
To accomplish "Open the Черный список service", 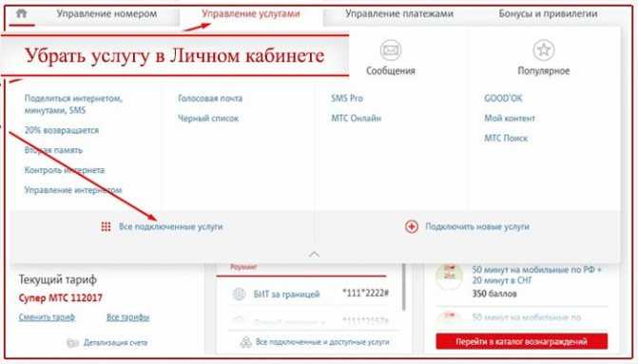I will tap(208, 119).
